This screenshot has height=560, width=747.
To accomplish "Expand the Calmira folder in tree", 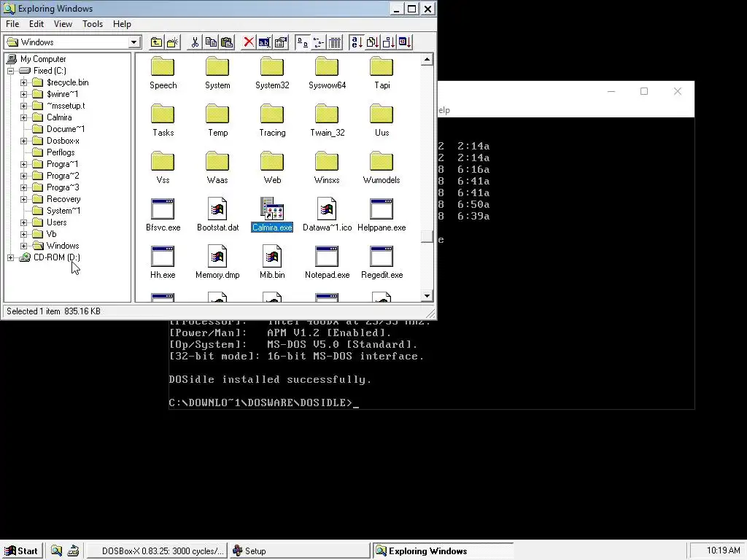I will point(24,117).
